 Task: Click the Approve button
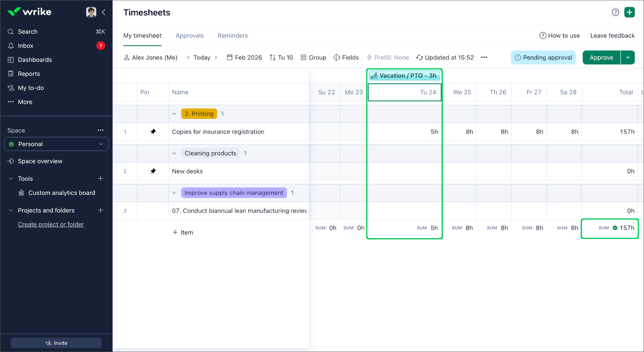pyautogui.click(x=601, y=57)
